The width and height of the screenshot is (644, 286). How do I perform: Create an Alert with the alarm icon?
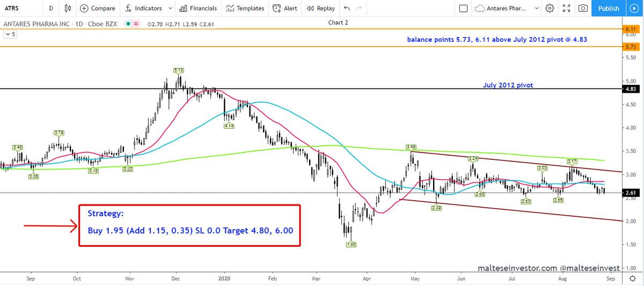click(285, 8)
